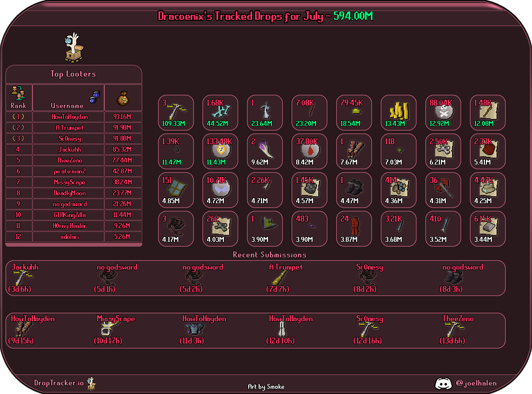Viewport: 532px width, 394px height.
Task: Open Jackuhh's recent submission from 3d 6h ago
Action: pos(23,278)
